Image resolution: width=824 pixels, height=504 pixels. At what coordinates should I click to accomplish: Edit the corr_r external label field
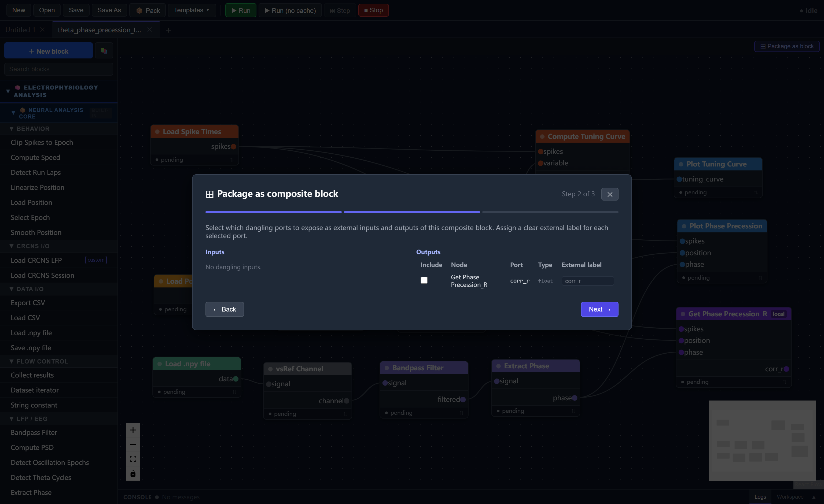588,281
